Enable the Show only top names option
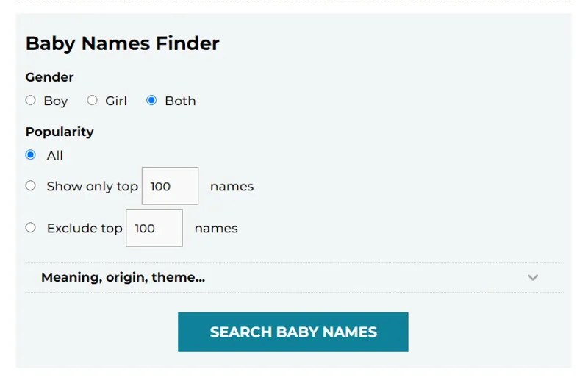The width and height of the screenshot is (588, 386). [x=30, y=186]
